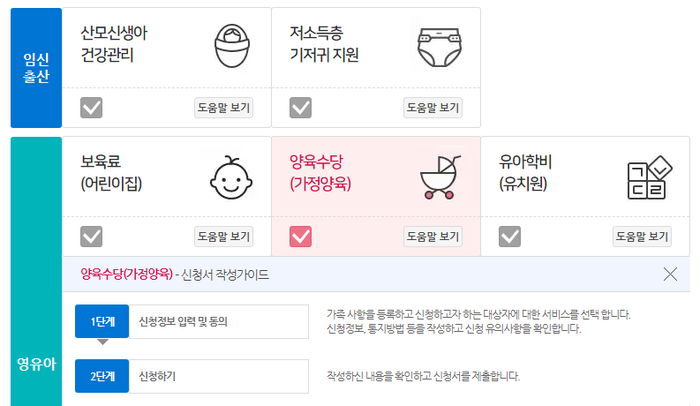This screenshot has width=700, height=406.
Task: Open 도움말 보기 for 양육수당
Action: tap(432, 237)
